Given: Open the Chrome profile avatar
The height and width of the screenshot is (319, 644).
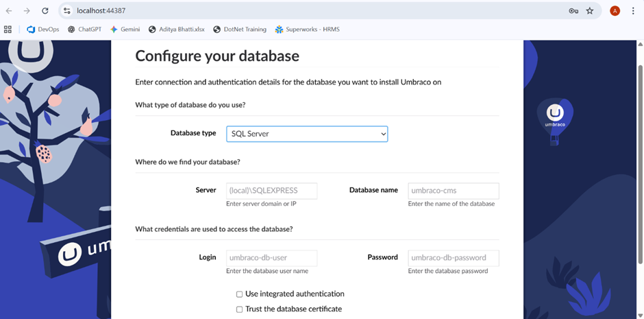Looking at the screenshot, I should [x=615, y=11].
